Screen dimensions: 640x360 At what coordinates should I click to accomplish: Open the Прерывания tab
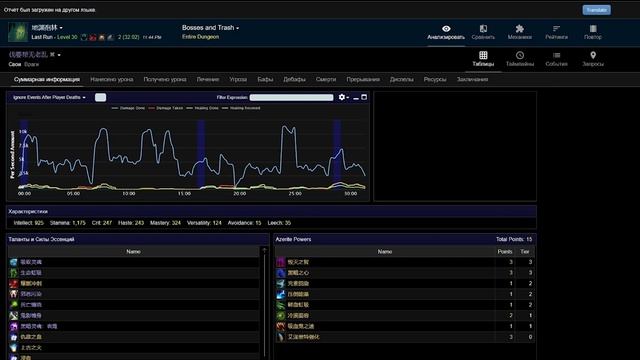tap(363, 80)
